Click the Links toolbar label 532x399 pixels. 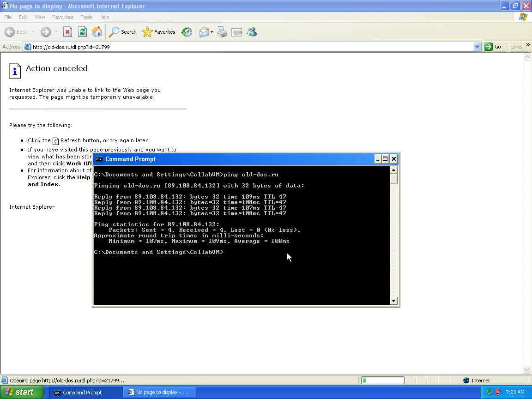(516, 47)
